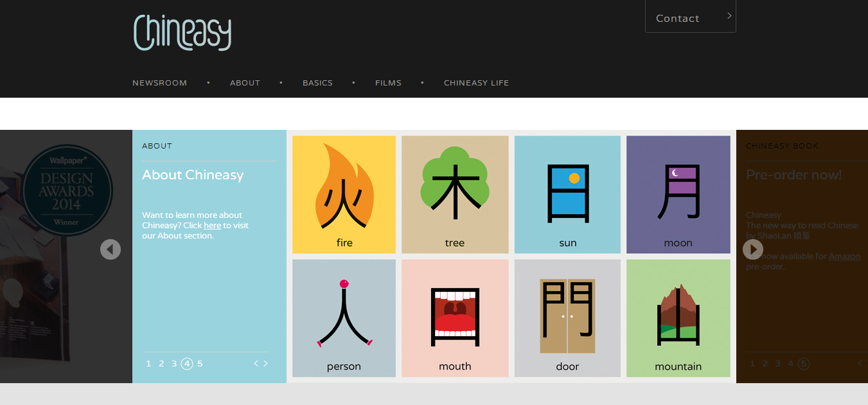Click the About Chineasy heading
This screenshot has height=405, width=868.
(193, 175)
